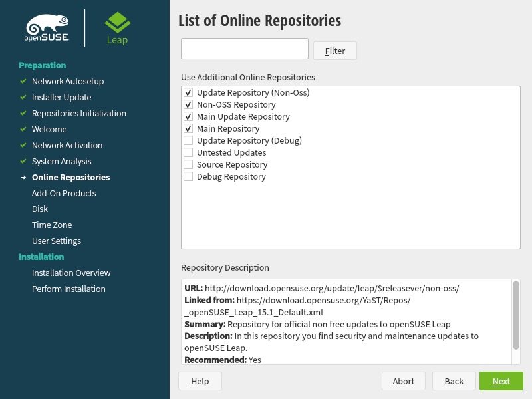Select Network Autosetup step in sidebar
The width and height of the screenshot is (532, 399).
pyautogui.click(x=68, y=81)
